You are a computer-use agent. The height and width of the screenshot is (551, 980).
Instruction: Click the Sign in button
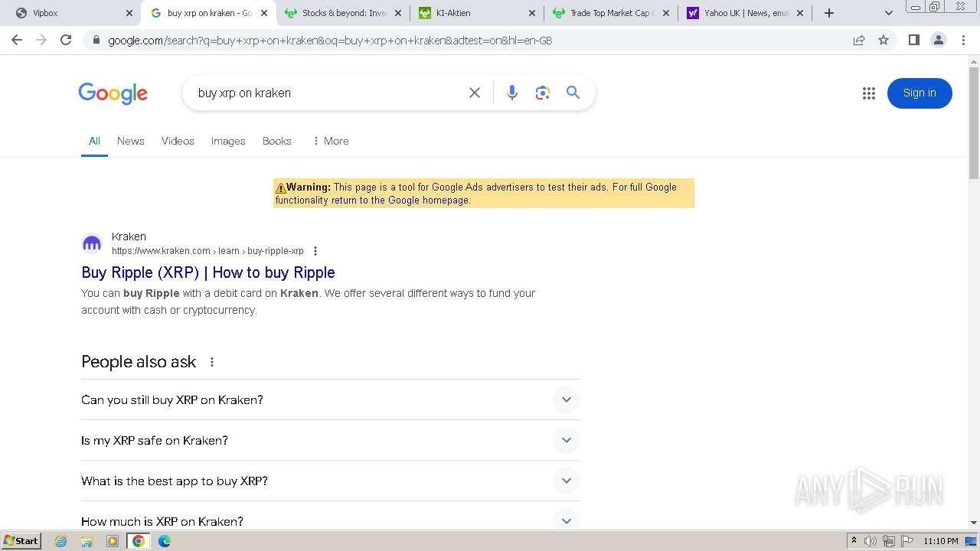920,93
